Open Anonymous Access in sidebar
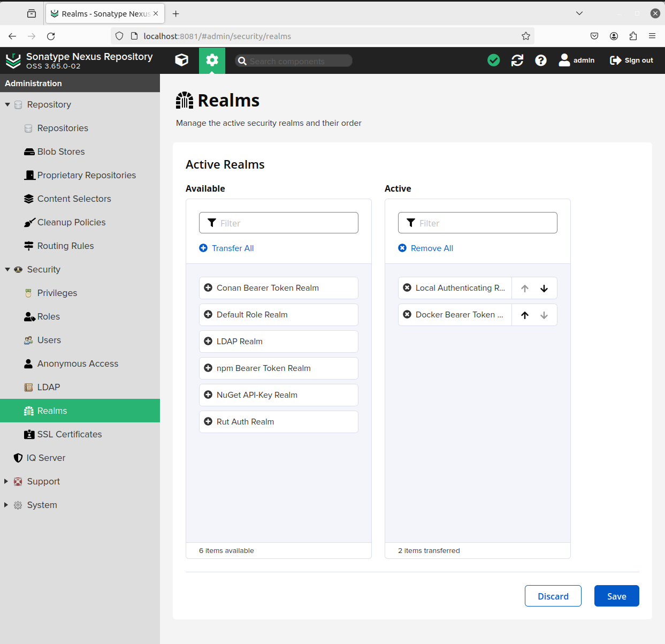Viewport: 665px width, 644px height. click(80, 363)
